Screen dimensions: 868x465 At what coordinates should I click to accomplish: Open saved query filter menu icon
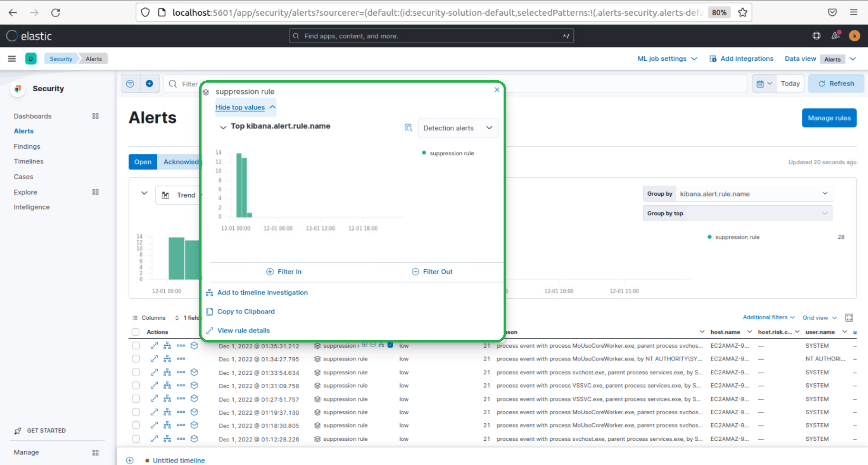(x=130, y=84)
